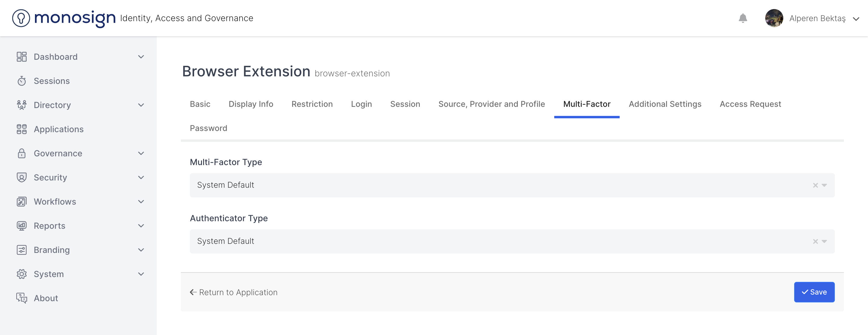Click the Governance lock icon
The width and height of the screenshot is (868, 335).
pos(22,154)
